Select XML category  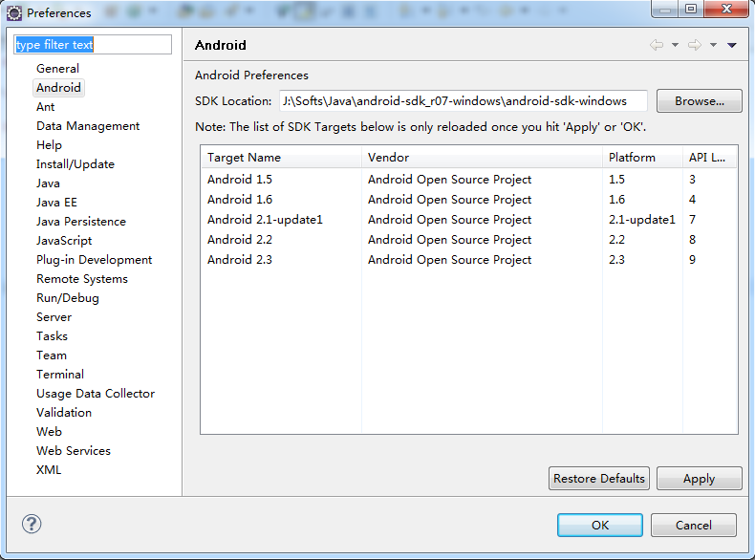click(49, 470)
